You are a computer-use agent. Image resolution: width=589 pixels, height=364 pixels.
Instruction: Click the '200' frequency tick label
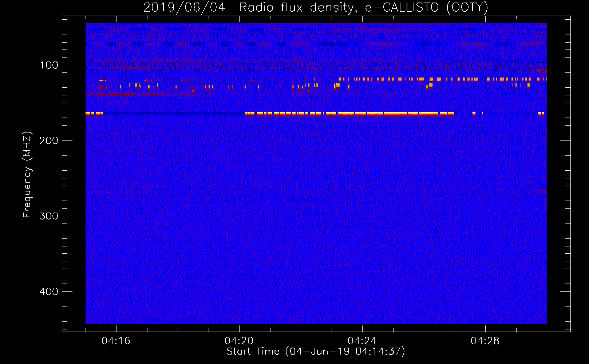coord(49,141)
